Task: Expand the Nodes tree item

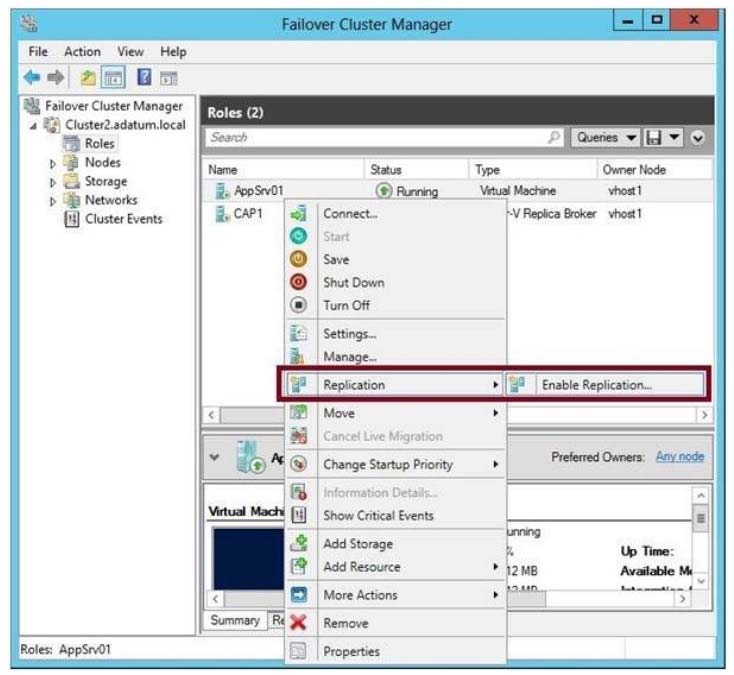Action: click(53, 163)
